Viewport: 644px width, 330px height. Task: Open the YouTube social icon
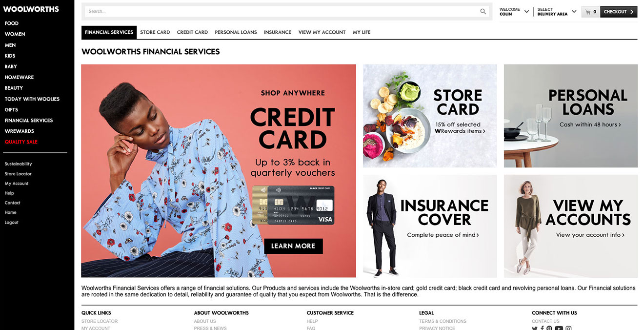point(559,329)
